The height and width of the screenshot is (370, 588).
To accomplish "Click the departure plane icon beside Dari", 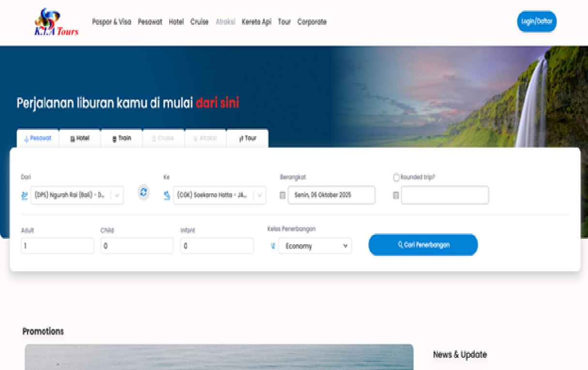I will pos(25,196).
